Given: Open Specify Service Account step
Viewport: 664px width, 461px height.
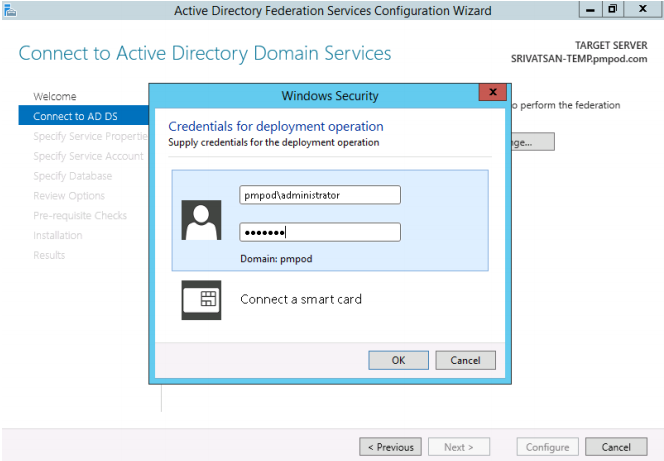Looking at the screenshot, I should click(x=88, y=156).
